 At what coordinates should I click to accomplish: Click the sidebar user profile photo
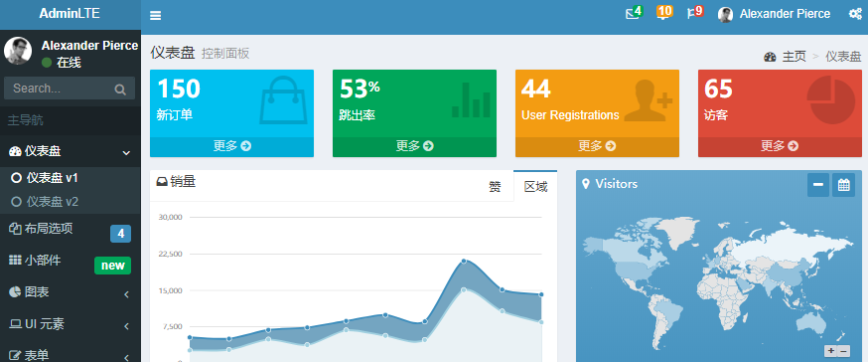coord(18,51)
